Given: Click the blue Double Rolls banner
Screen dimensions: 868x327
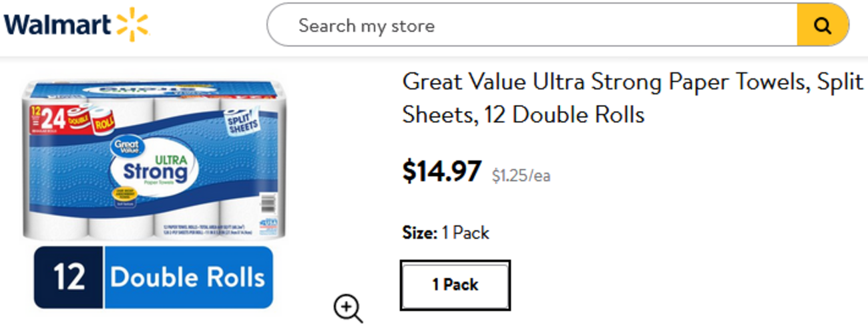Looking at the screenshot, I should click(188, 277).
